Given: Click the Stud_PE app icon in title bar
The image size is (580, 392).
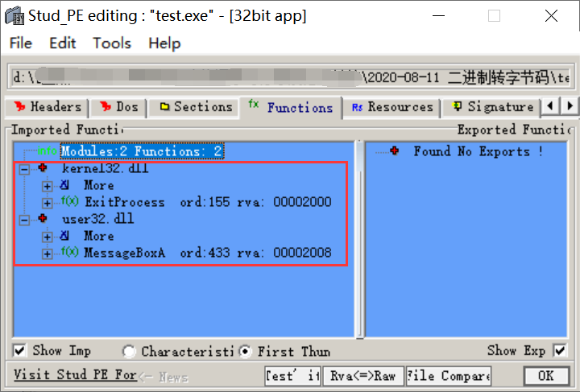Looking at the screenshot, I should [x=14, y=15].
